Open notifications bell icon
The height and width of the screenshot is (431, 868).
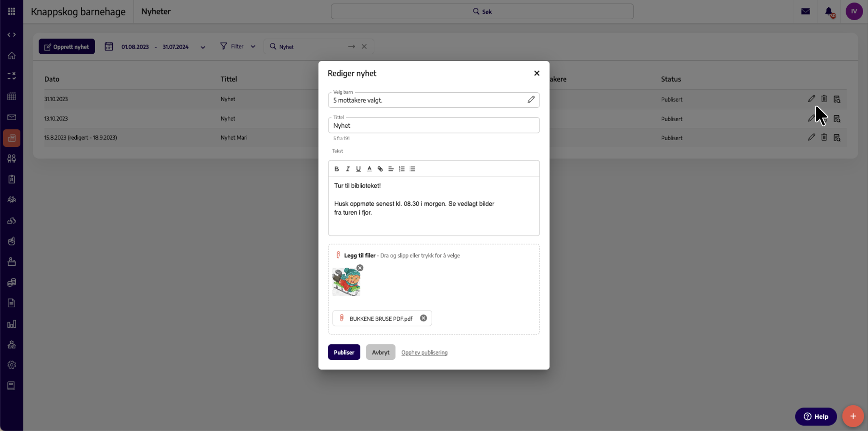(829, 12)
